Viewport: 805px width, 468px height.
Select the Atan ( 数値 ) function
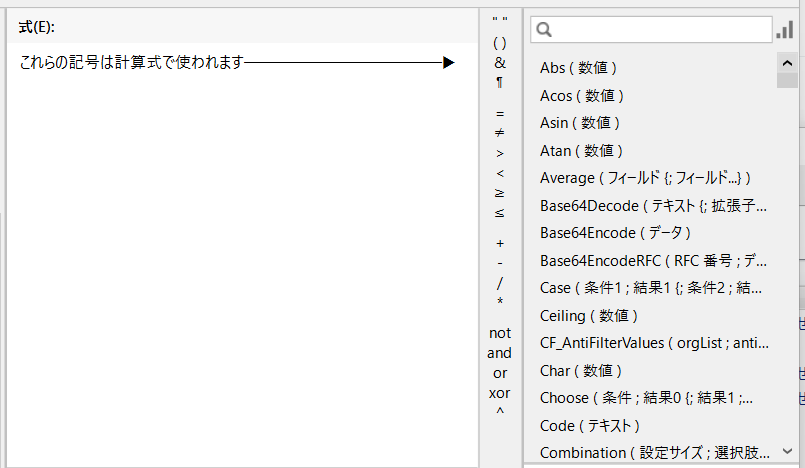(581, 151)
